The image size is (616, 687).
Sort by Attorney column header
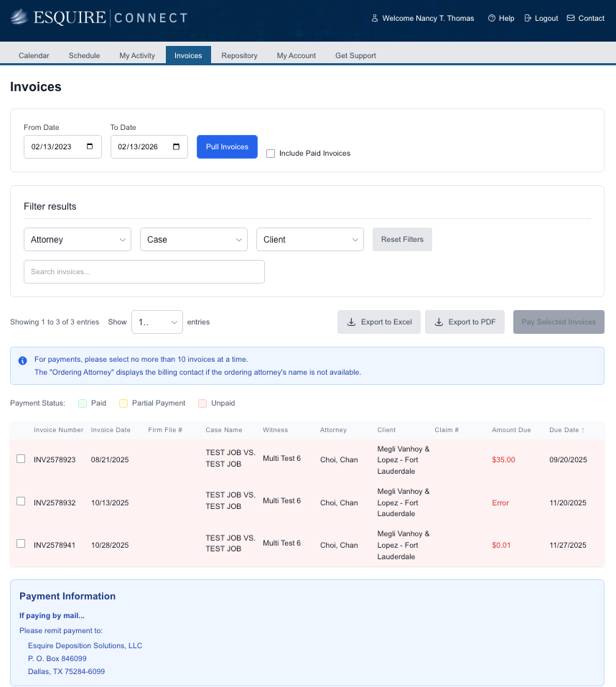point(333,430)
